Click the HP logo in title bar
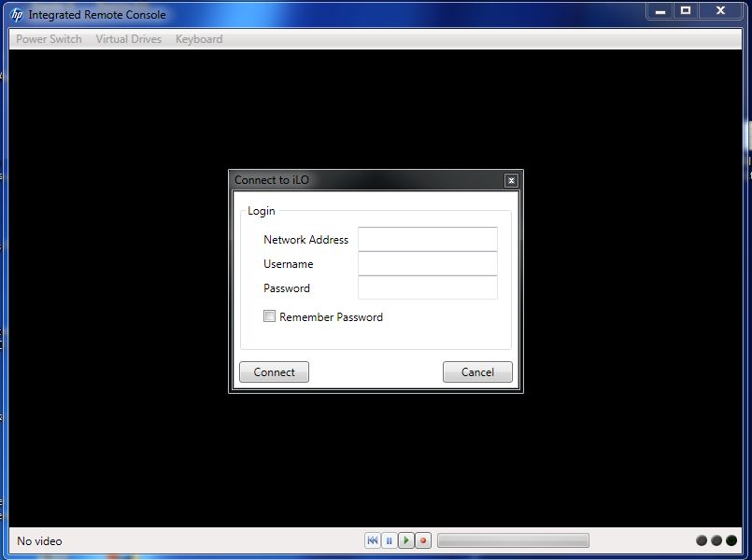The width and height of the screenshot is (752, 560). 17,15
